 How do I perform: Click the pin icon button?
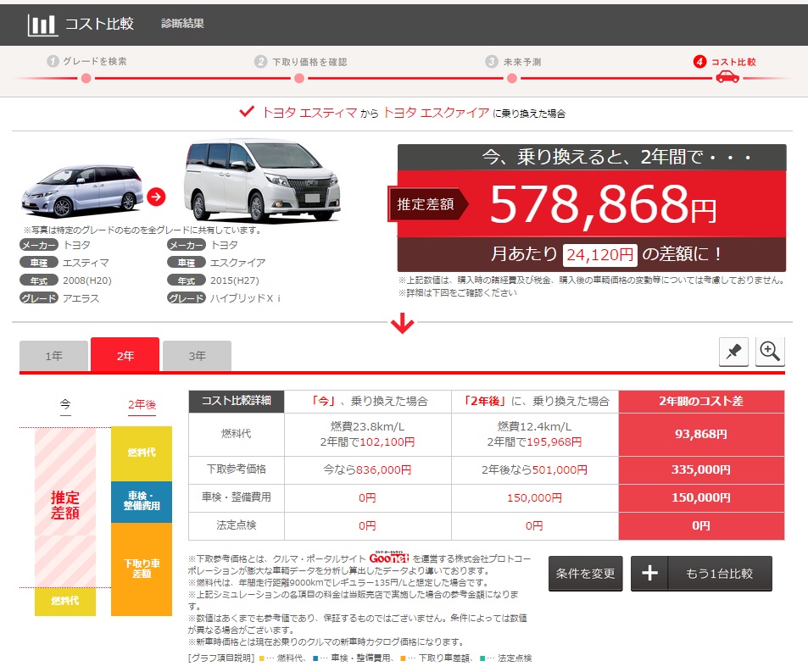point(733,352)
